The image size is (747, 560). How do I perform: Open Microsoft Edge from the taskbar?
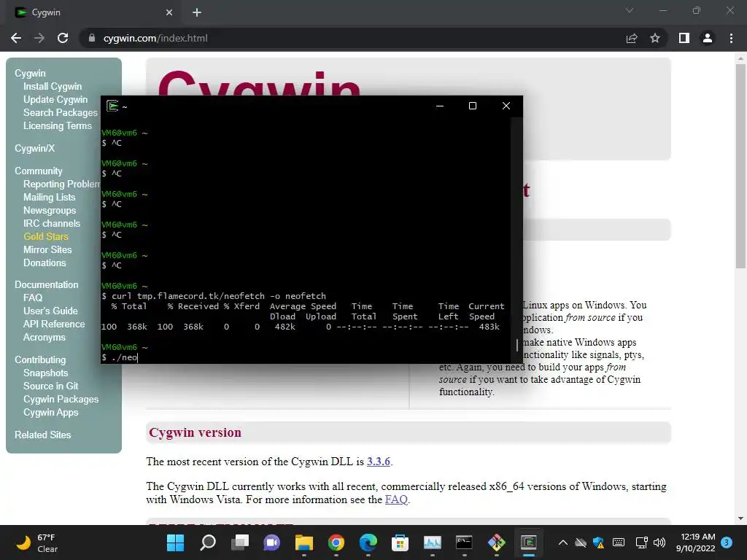tap(368, 542)
